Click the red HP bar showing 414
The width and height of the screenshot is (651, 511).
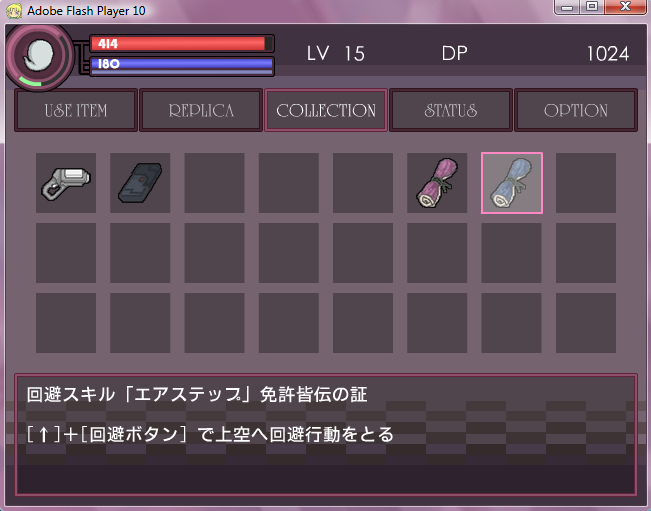182,44
